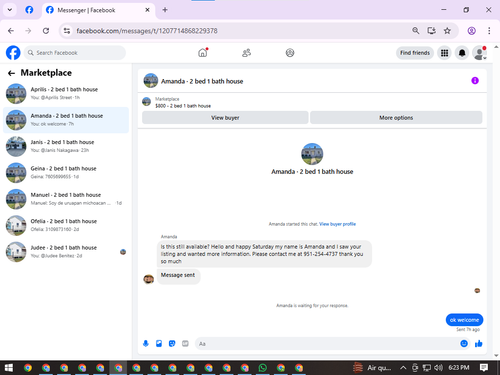Send a thumbs up like
The height and width of the screenshot is (375, 500).
point(479,343)
